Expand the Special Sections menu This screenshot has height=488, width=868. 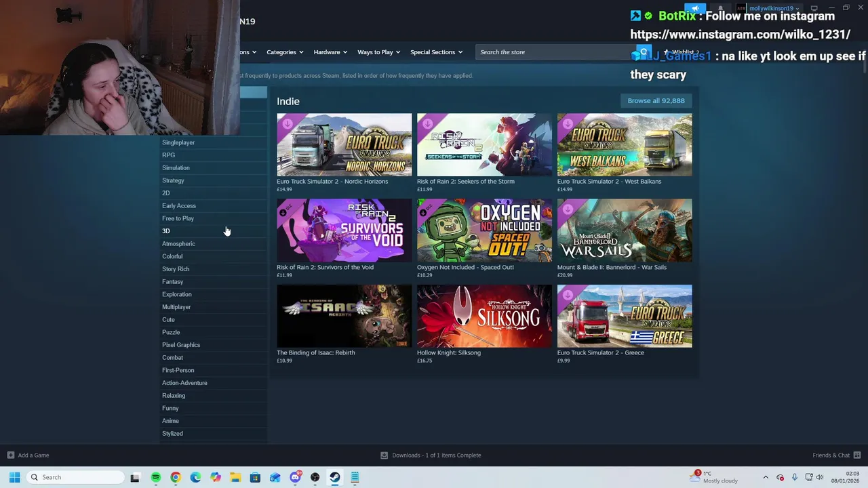click(x=436, y=52)
